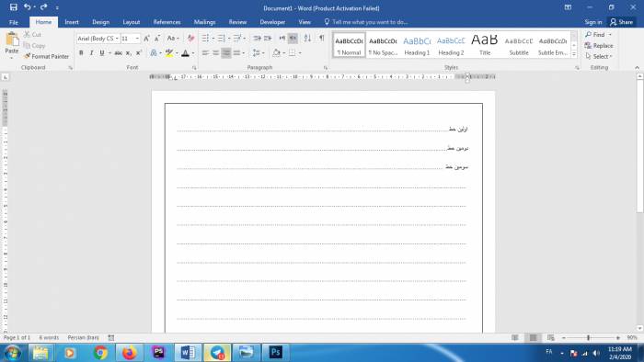This screenshot has width=644, height=362.
Task: Increase font size with Grow Font
Action: tap(146, 39)
